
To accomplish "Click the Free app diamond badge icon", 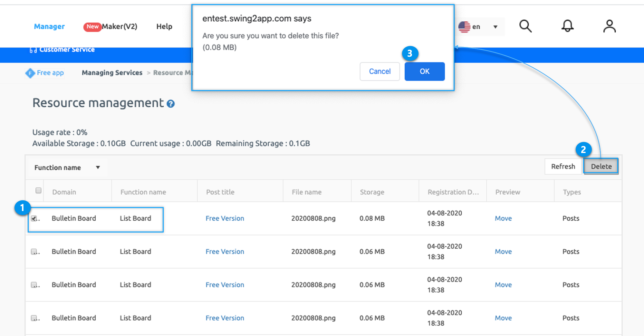I will click(x=30, y=73).
